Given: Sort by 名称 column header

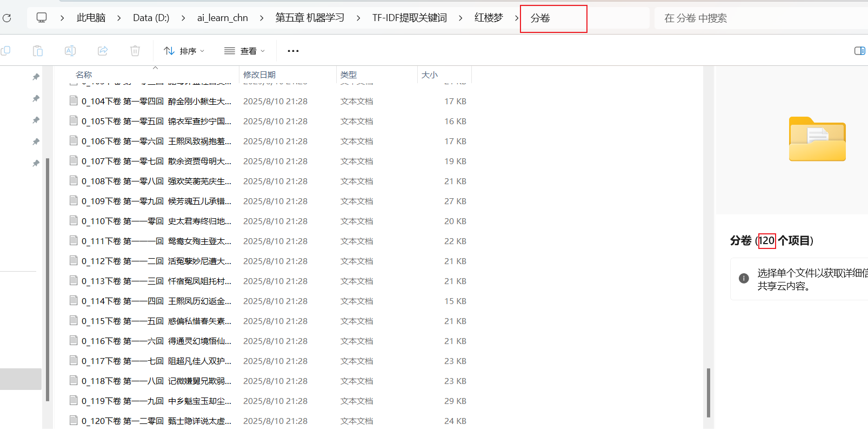Looking at the screenshot, I should click(x=84, y=75).
